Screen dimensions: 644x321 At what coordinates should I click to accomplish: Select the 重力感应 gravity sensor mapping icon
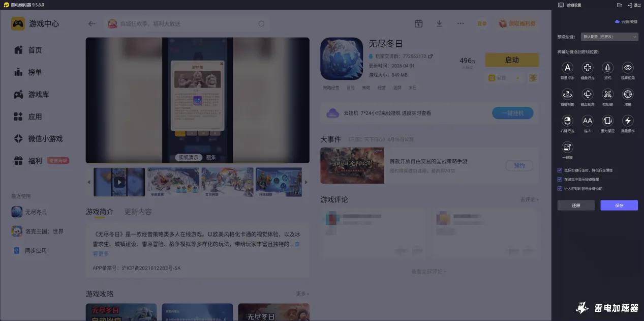pos(608,120)
